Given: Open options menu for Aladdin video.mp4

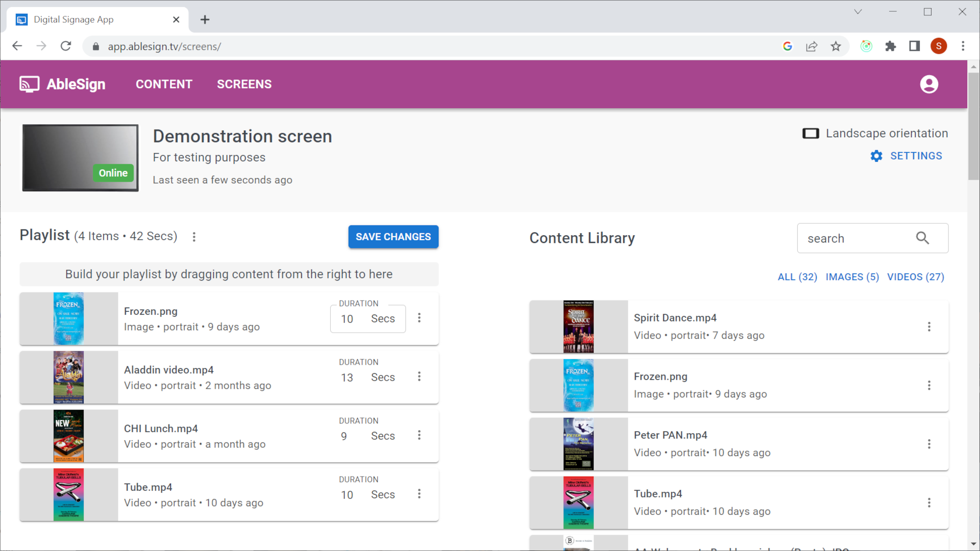Looking at the screenshot, I should click(419, 377).
